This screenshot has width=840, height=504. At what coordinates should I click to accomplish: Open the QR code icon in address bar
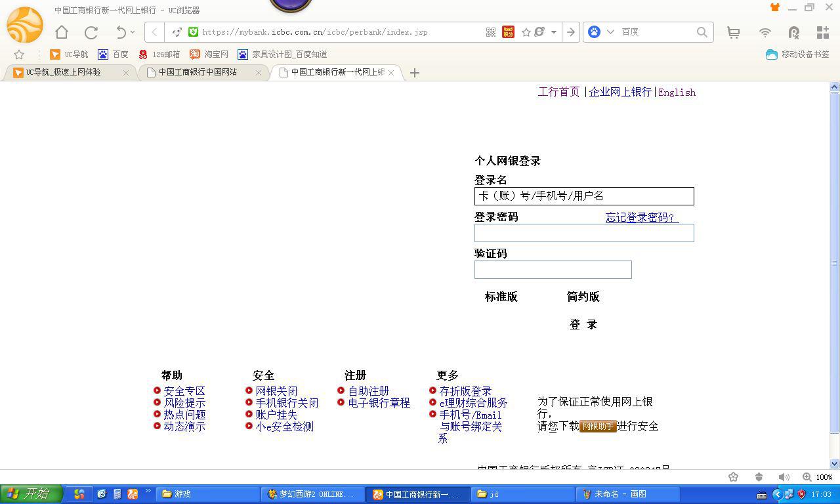pyautogui.click(x=490, y=31)
